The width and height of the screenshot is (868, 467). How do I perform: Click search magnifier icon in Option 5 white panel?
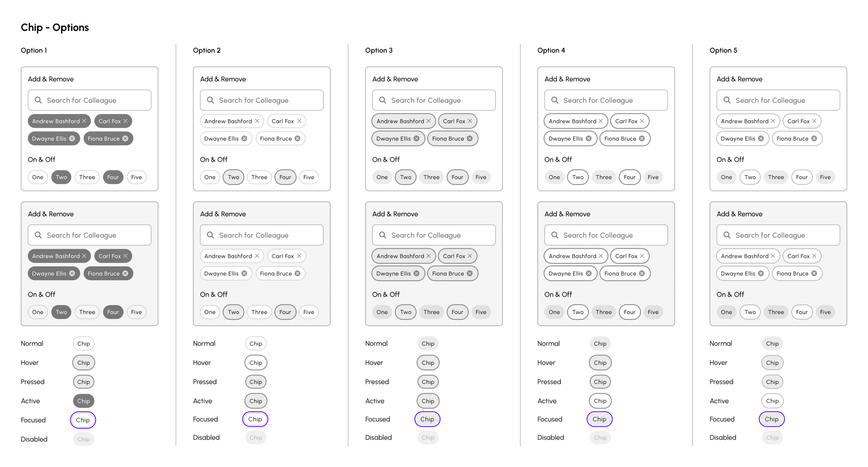coord(727,100)
